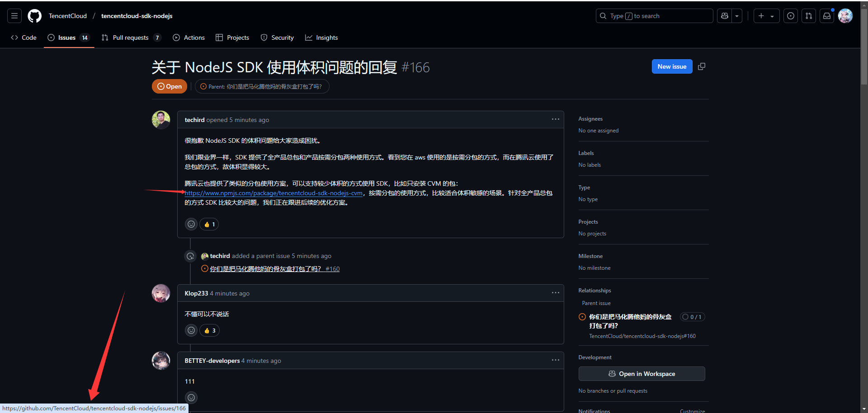
Task: Click the GitHub logo home icon
Action: pos(34,16)
